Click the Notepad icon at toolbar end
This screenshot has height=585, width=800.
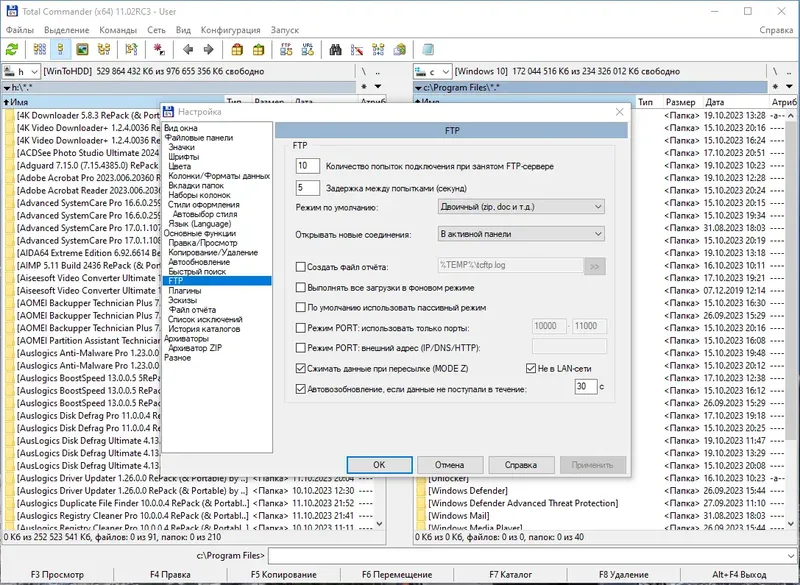(428, 49)
